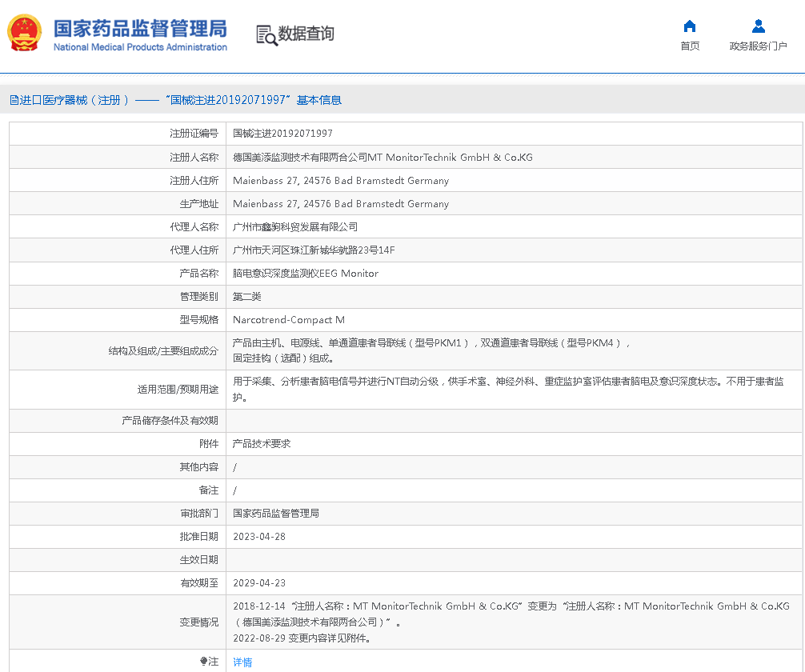This screenshot has width=805, height=672.
Task: Click the 产品技术要求 attachment text
Action: (262, 443)
